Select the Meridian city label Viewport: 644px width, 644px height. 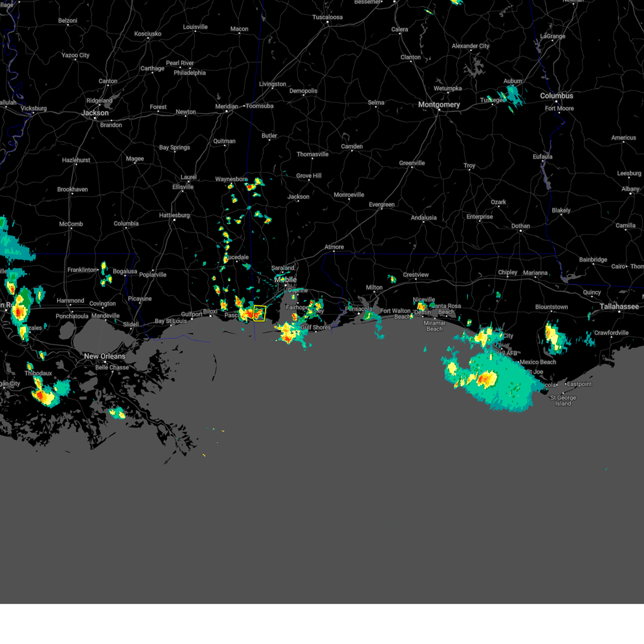click(226, 106)
